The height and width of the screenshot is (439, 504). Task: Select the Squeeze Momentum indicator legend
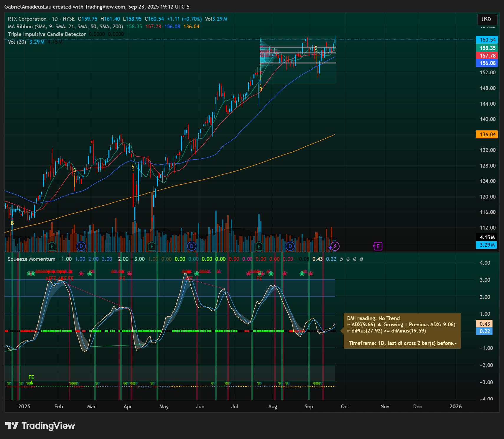(32, 259)
